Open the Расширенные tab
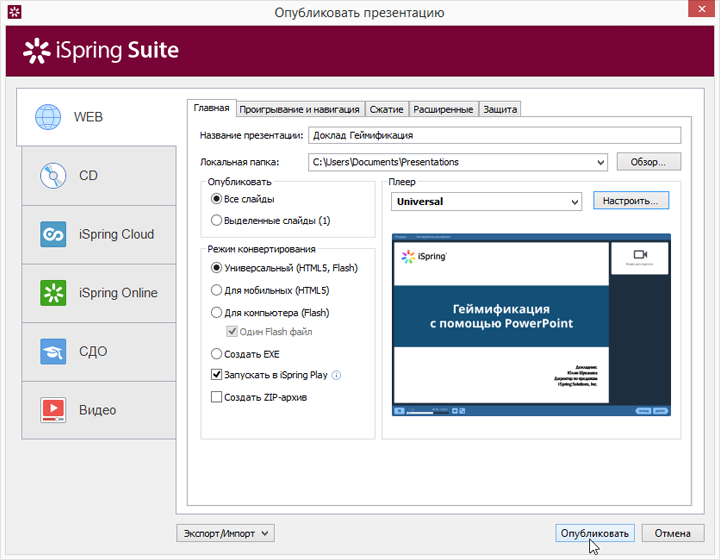The height and width of the screenshot is (560, 720). (x=443, y=109)
